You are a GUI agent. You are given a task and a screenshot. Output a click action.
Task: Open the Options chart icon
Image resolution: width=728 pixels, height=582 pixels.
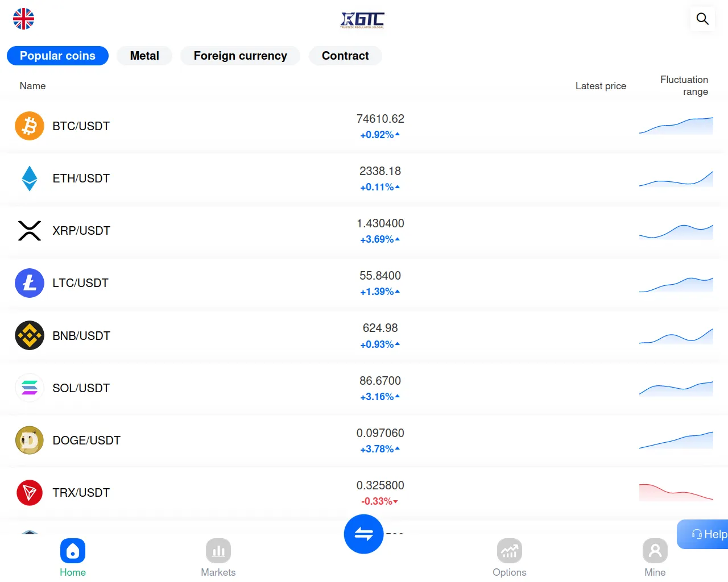[x=510, y=551]
